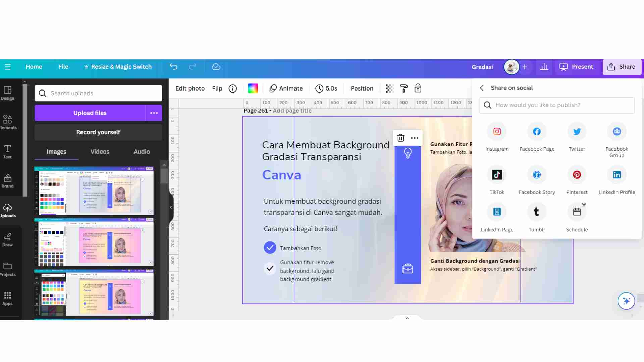Screen dimensions: 644x362
Task: Switch to Videos tab in uploads panel
Action: click(99, 151)
